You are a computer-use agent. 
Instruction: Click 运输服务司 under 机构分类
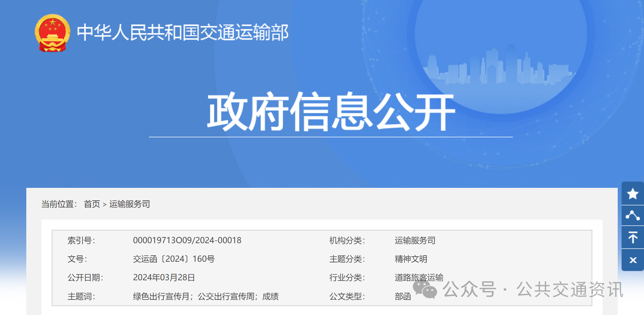coord(414,240)
